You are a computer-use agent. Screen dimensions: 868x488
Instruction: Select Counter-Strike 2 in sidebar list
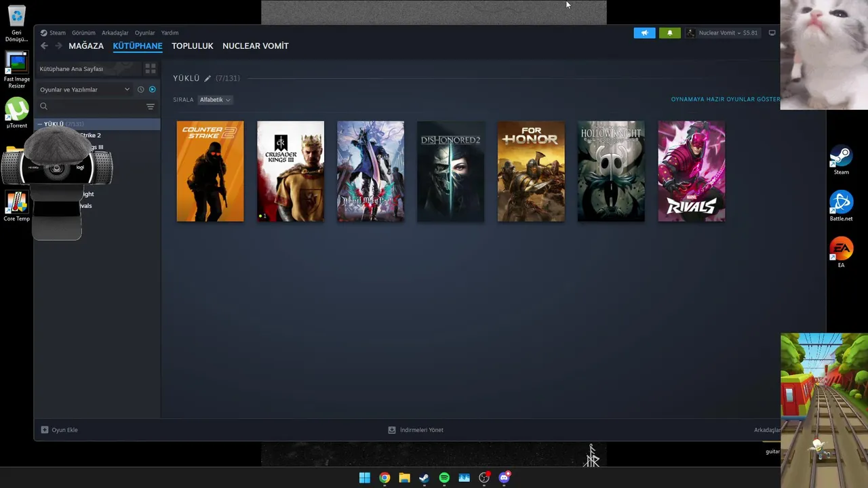(x=98, y=136)
